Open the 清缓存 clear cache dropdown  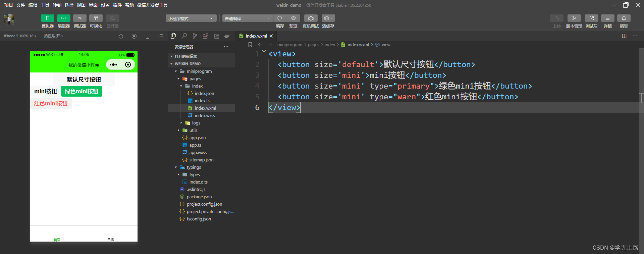coord(328,18)
